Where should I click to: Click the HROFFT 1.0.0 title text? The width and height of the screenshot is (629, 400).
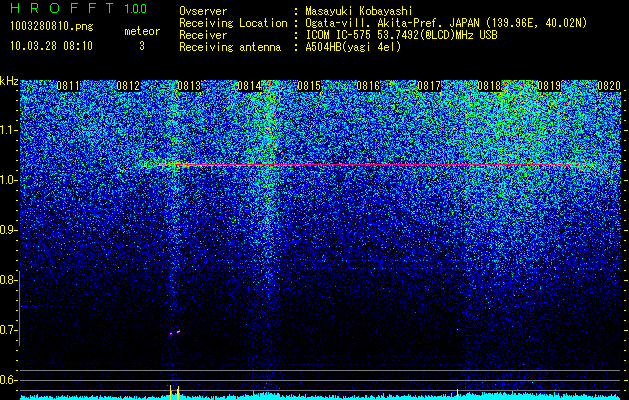pos(79,8)
